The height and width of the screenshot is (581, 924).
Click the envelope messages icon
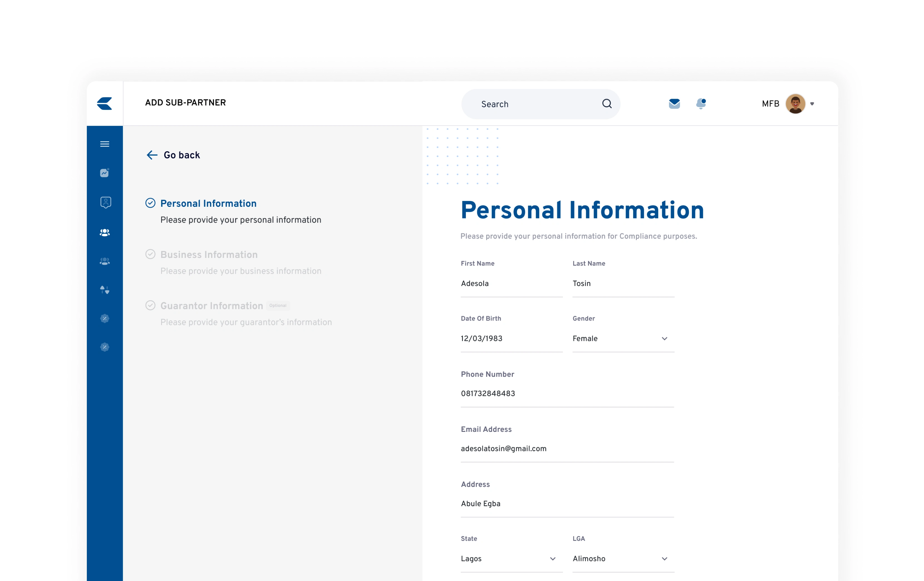coord(674,104)
